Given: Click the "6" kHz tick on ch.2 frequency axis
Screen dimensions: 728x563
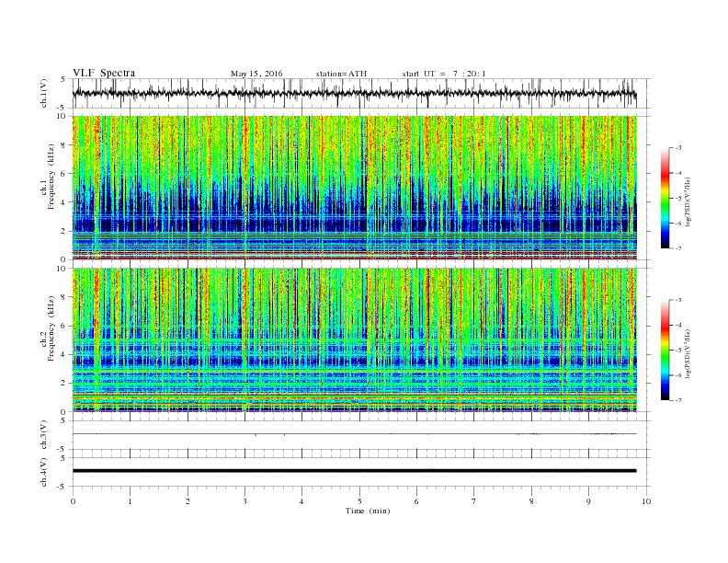Looking at the screenshot, I should [x=64, y=326].
